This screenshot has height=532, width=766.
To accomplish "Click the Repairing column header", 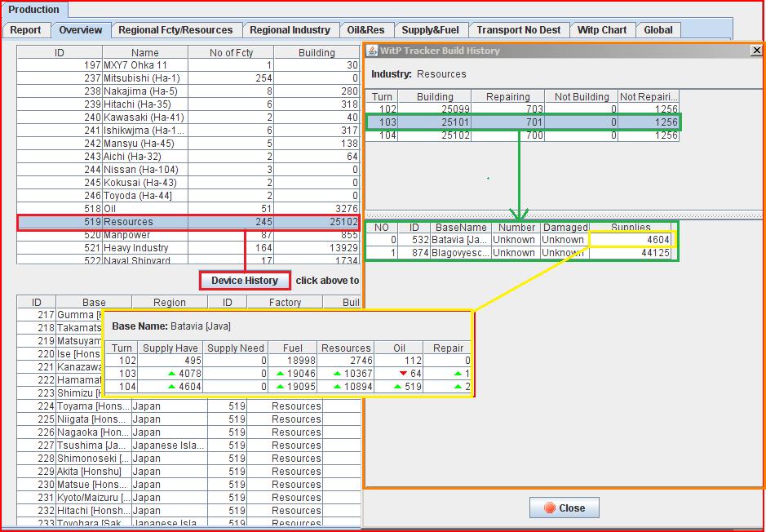I will click(x=507, y=96).
